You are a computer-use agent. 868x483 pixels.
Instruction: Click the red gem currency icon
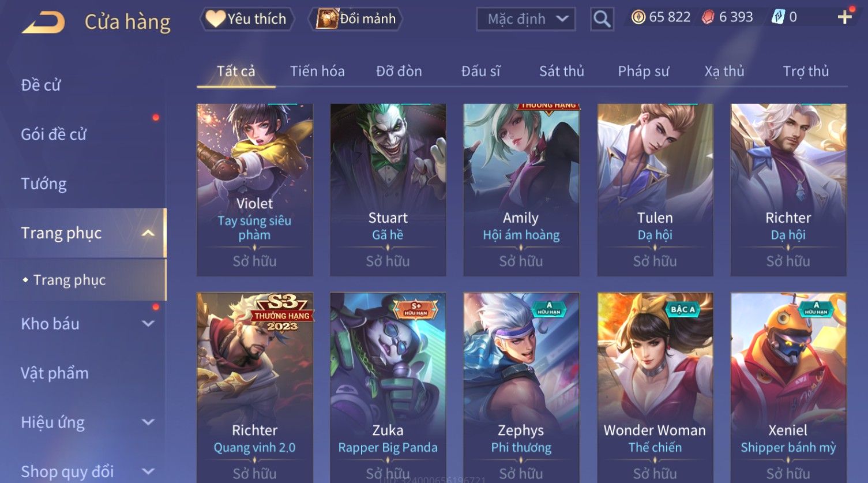click(x=708, y=17)
